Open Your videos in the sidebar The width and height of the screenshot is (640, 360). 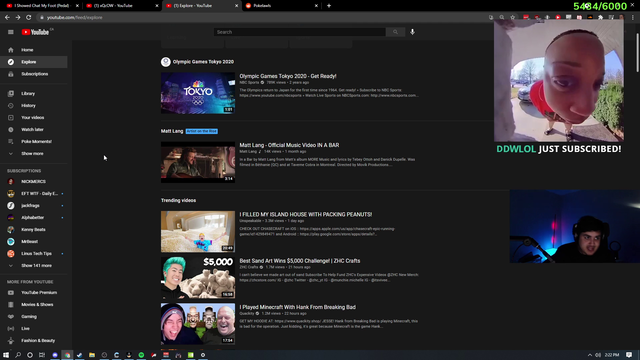pyautogui.click(x=34, y=118)
